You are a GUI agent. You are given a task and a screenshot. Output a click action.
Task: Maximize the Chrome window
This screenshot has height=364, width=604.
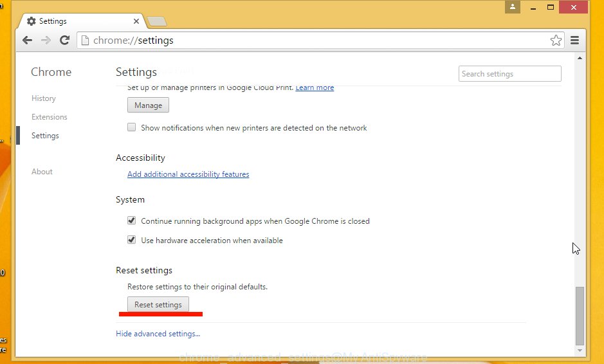pyautogui.click(x=551, y=7)
